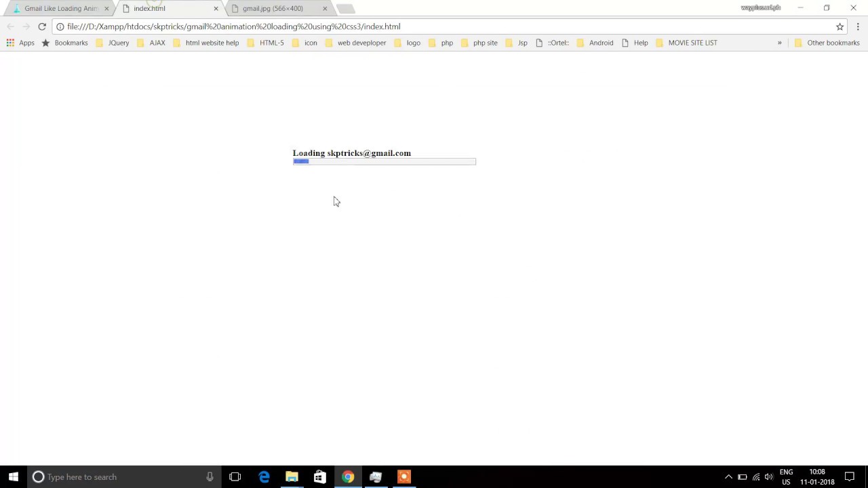The width and height of the screenshot is (868, 488).
Task: Open the volume speaker tray icon
Action: (769, 476)
